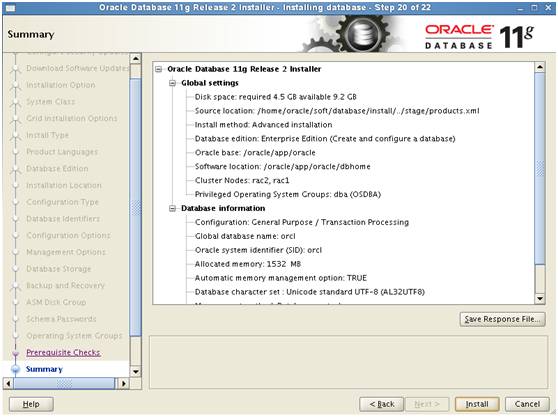Viewport: 558px width, 417px height.
Task: Cancel the installation
Action: [527, 404]
